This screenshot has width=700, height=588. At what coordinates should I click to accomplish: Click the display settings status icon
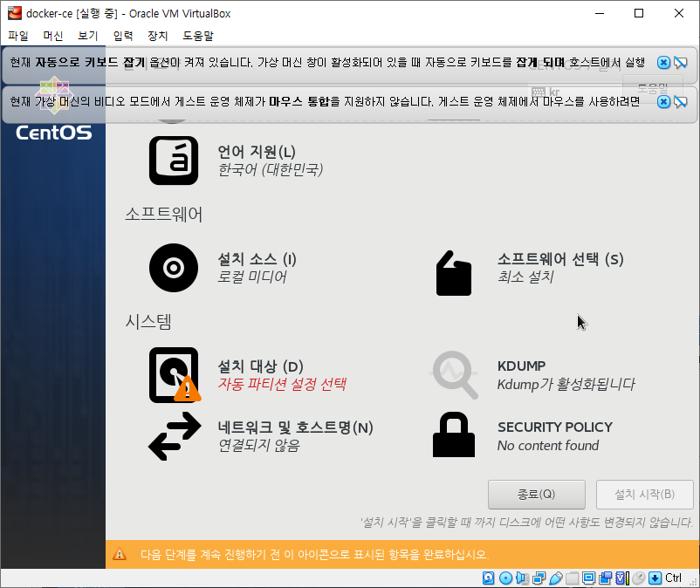coord(589,578)
